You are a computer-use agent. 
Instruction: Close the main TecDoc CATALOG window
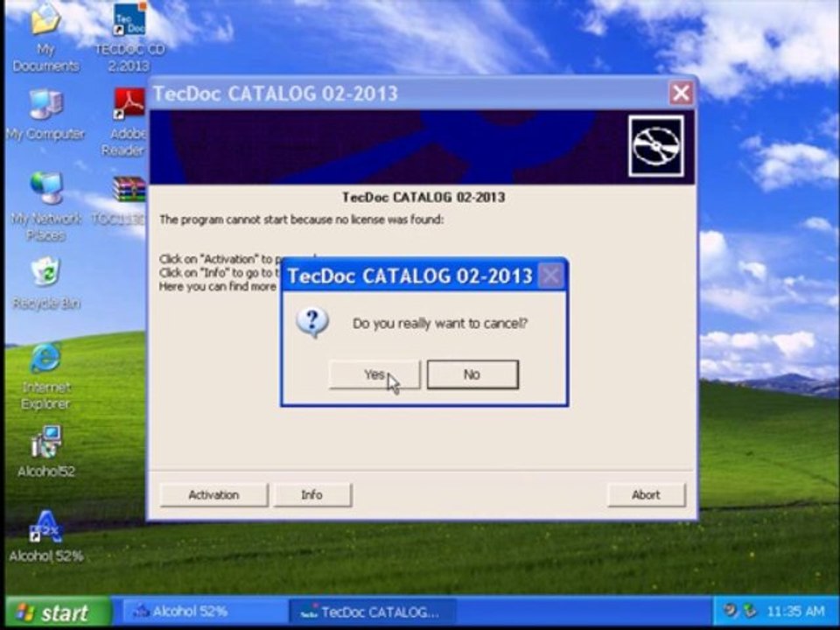tap(681, 94)
